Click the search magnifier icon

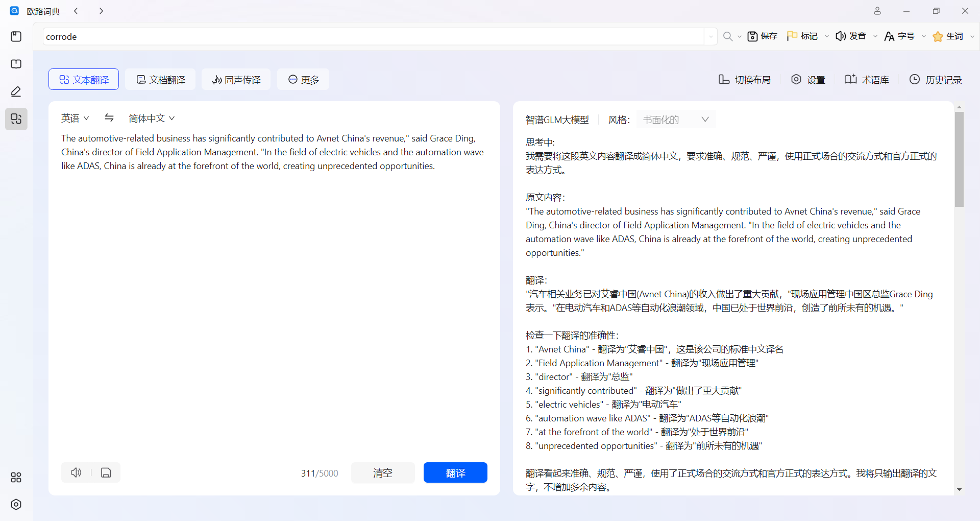click(728, 36)
